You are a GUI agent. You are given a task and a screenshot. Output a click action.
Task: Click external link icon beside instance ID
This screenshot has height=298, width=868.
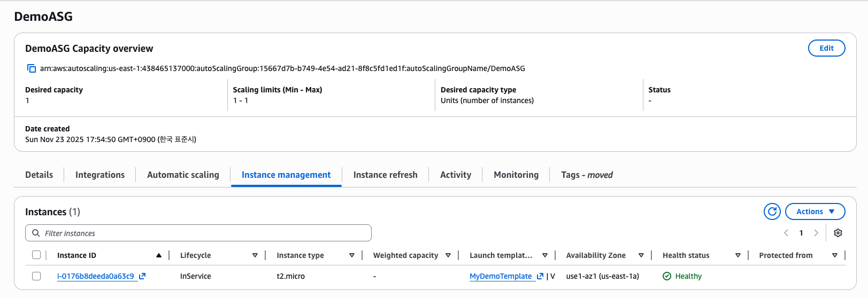click(x=142, y=276)
